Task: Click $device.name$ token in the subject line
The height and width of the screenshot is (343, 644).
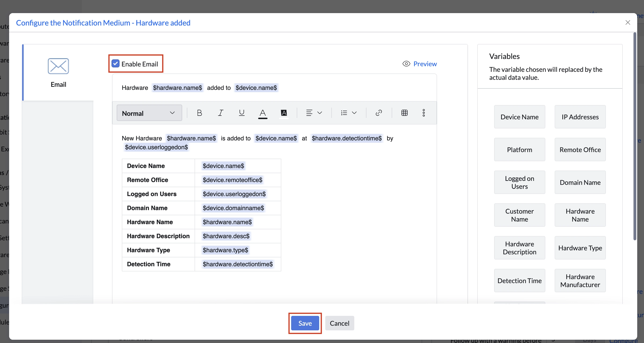Action: [x=256, y=88]
